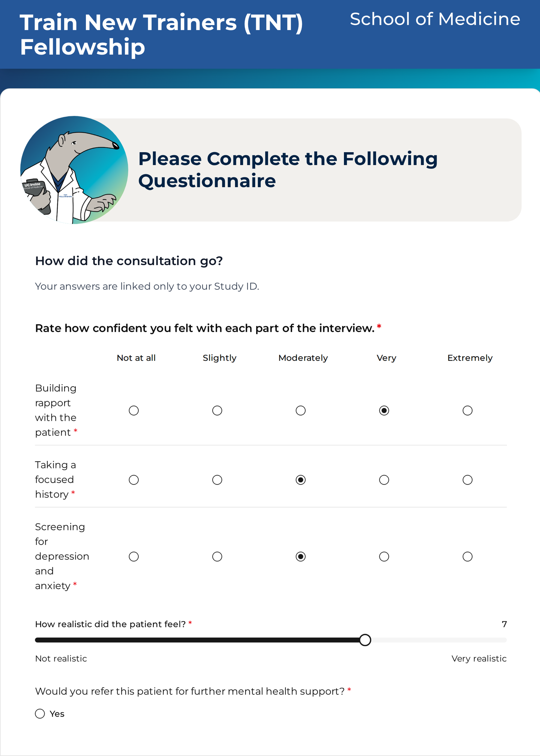The width and height of the screenshot is (540, 756).
Task: Select 'Slightly' for depression and anxiety screening
Action: pos(217,556)
